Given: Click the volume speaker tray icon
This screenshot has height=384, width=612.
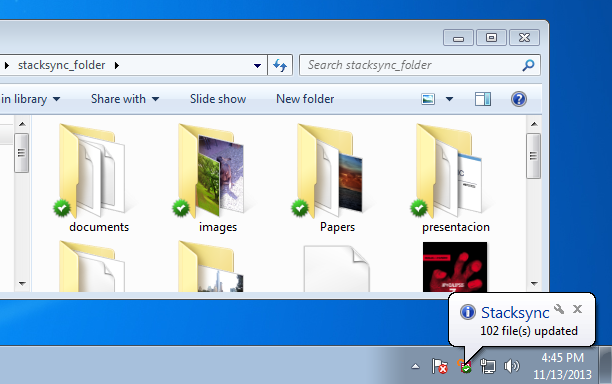Looking at the screenshot, I should click(512, 366).
